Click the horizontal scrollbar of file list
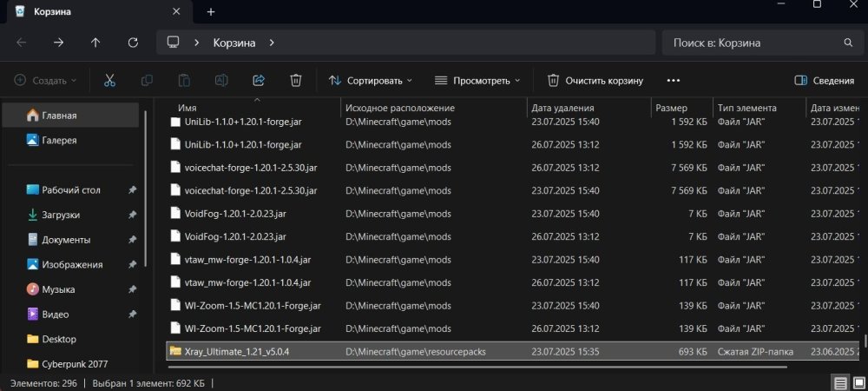The image size is (868, 391). (x=477, y=366)
